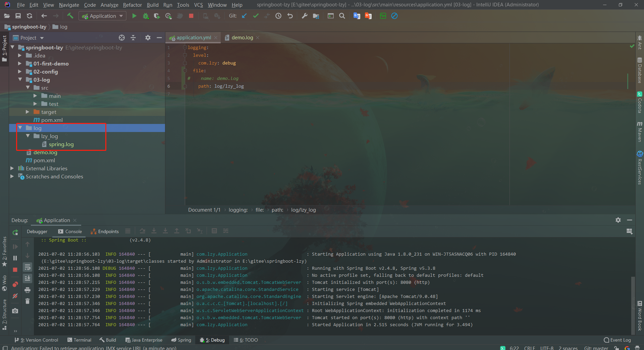
Task: Mute breakpoints in Debug panel
Action: (x=15, y=296)
